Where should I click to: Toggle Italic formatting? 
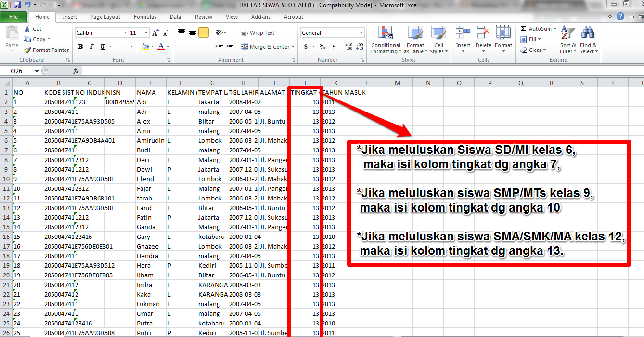(91, 47)
